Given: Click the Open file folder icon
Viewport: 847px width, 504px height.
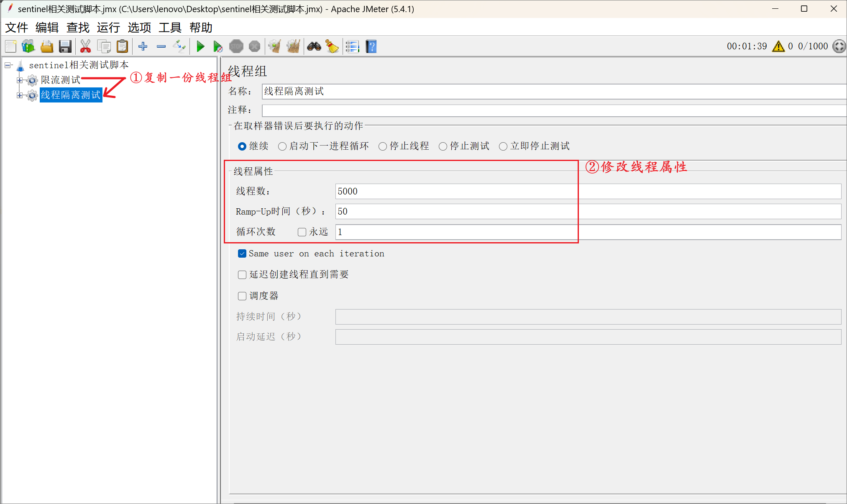Looking at the screenshot, I should [x=47, y=46].
